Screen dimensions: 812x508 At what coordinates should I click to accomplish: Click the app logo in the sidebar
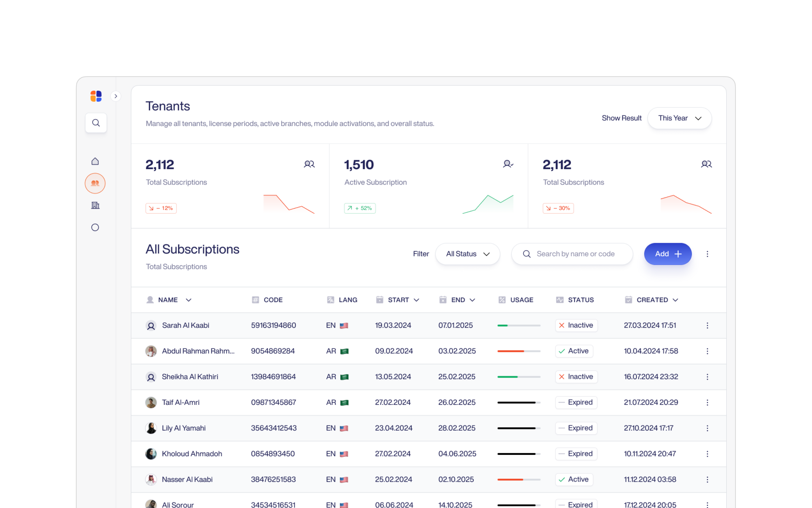pos(96,96)
